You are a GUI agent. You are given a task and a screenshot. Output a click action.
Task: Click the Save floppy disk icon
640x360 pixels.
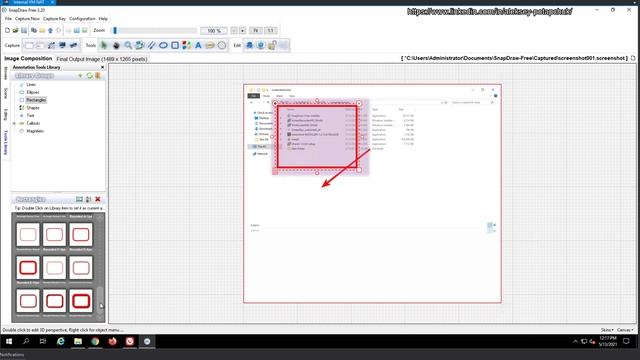pyautogui.click(x=24, y=30)
